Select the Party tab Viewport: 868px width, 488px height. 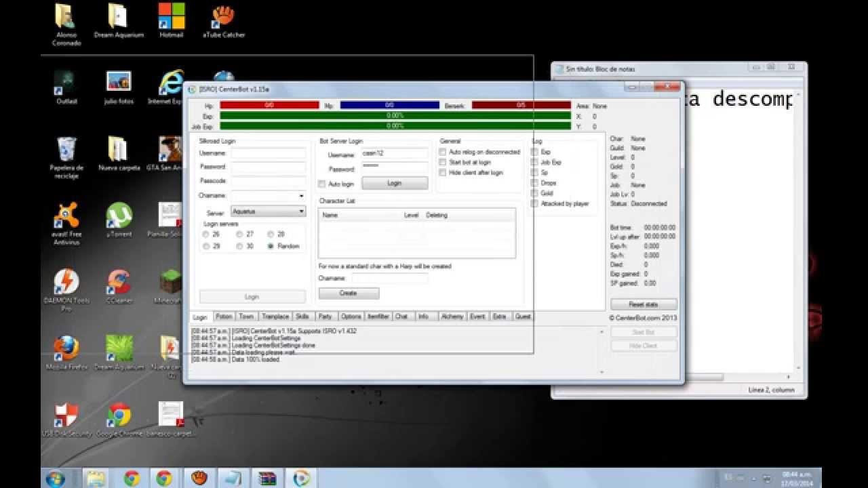[325, 317]
